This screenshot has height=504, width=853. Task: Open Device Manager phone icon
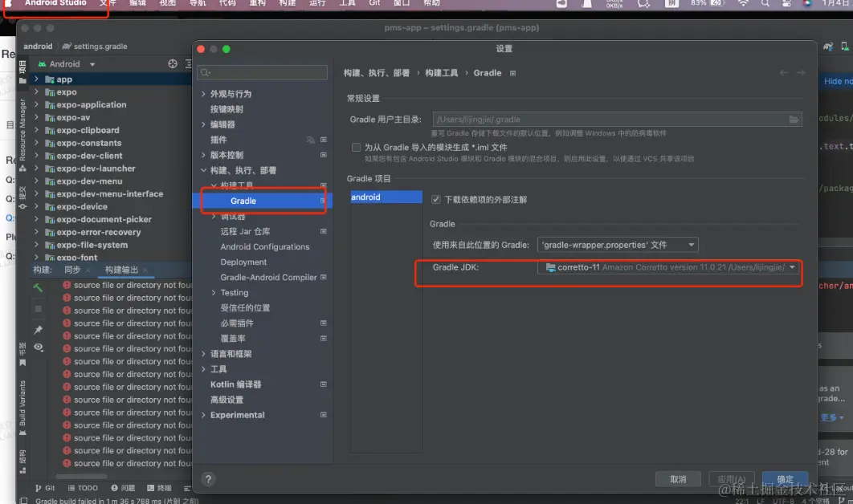point(845,47)
